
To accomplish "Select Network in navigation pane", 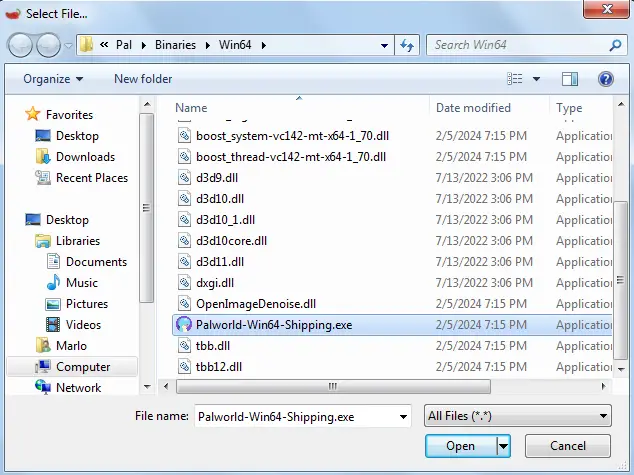I will tap(68, 388).
